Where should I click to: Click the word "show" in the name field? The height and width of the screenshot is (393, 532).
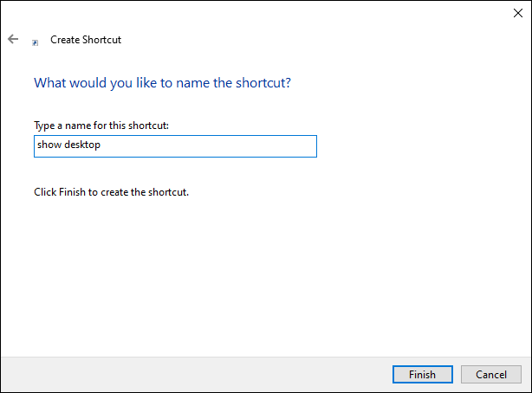click(x=49, y=145)
